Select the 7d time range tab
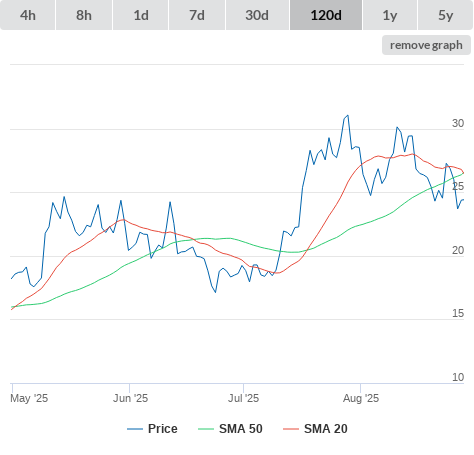The image size is (474, 455). click(x=197, y=15)
